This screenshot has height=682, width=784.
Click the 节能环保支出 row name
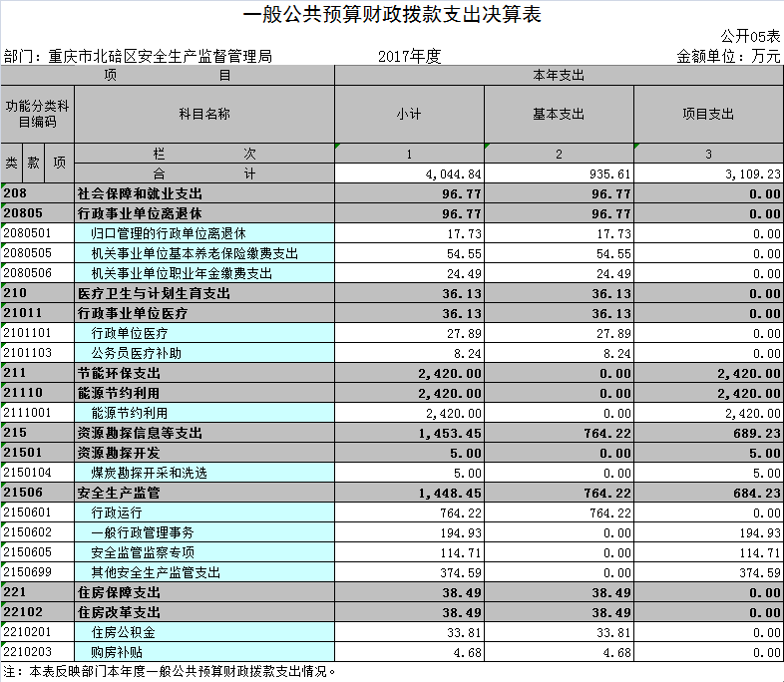(x=204, y=373)
